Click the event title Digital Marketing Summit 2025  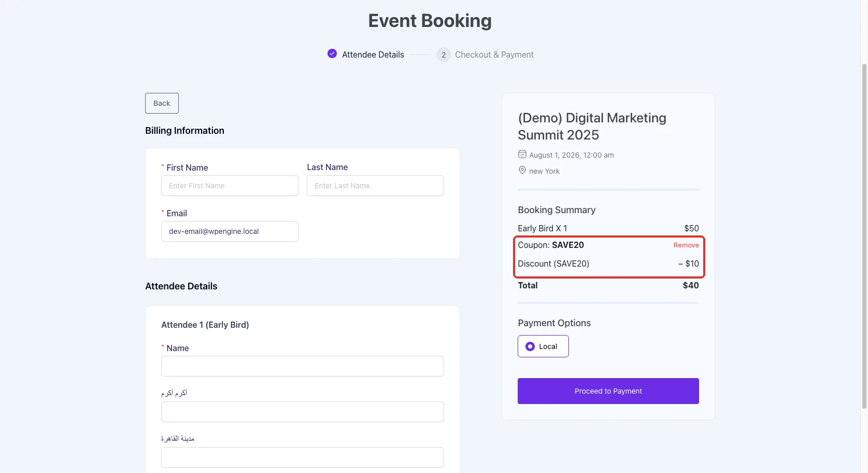click(592, 126)
